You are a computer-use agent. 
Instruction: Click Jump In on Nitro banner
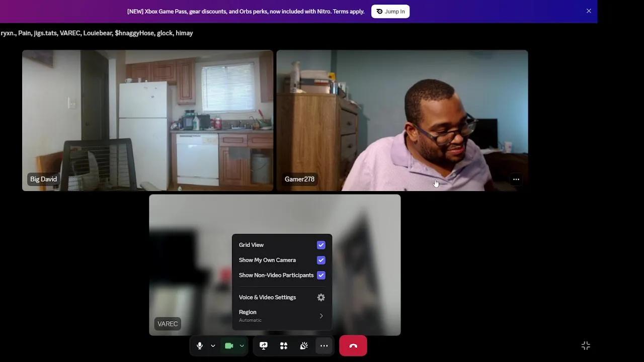tap(390, 12)
